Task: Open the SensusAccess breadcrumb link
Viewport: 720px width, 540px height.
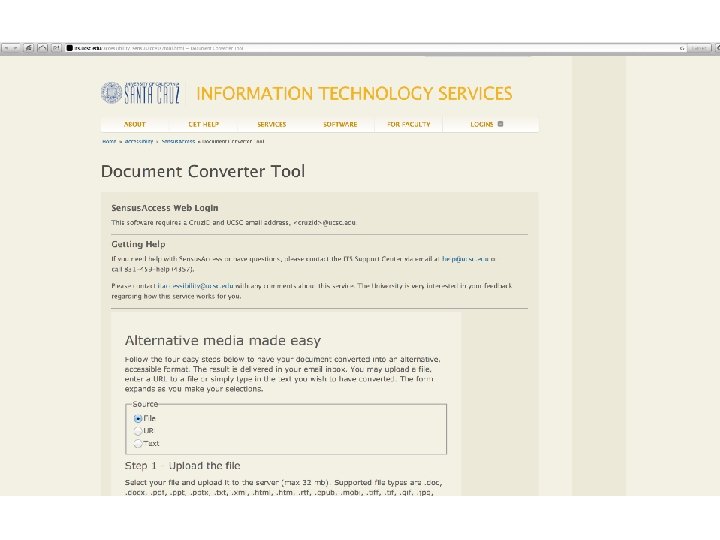Action: 178,141
